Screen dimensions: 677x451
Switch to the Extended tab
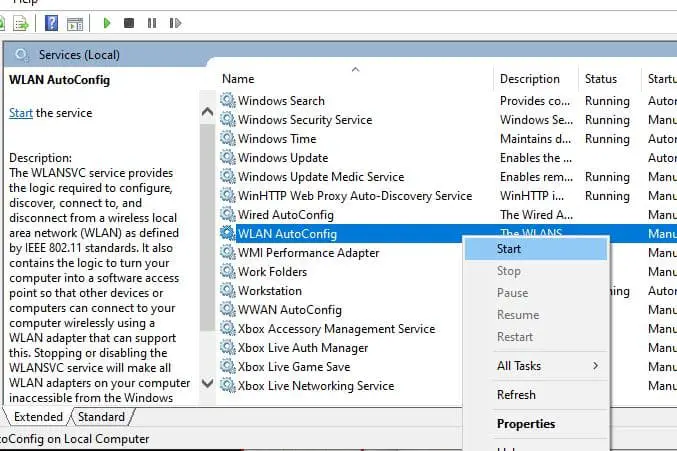pyautogui.click(x=38, y=417)
